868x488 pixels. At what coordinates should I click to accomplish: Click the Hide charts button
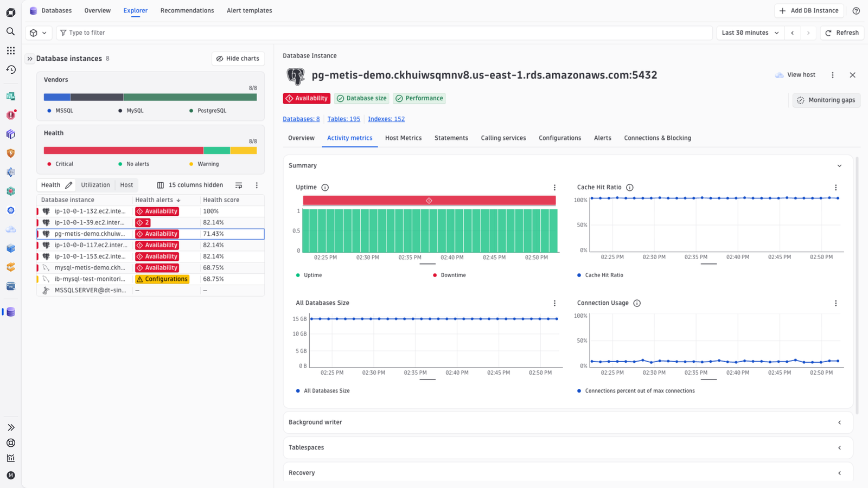238,59
